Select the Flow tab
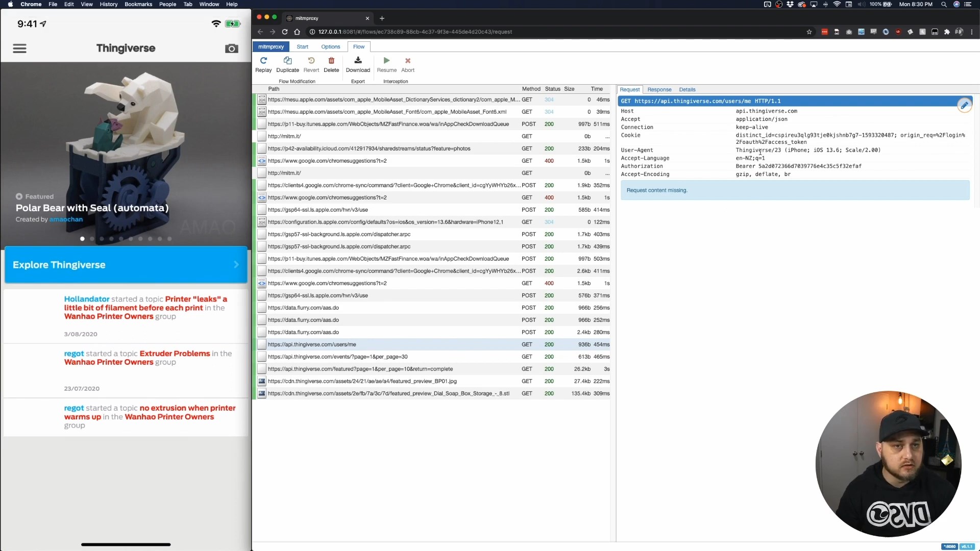980x551 pixels. [359, 46]
